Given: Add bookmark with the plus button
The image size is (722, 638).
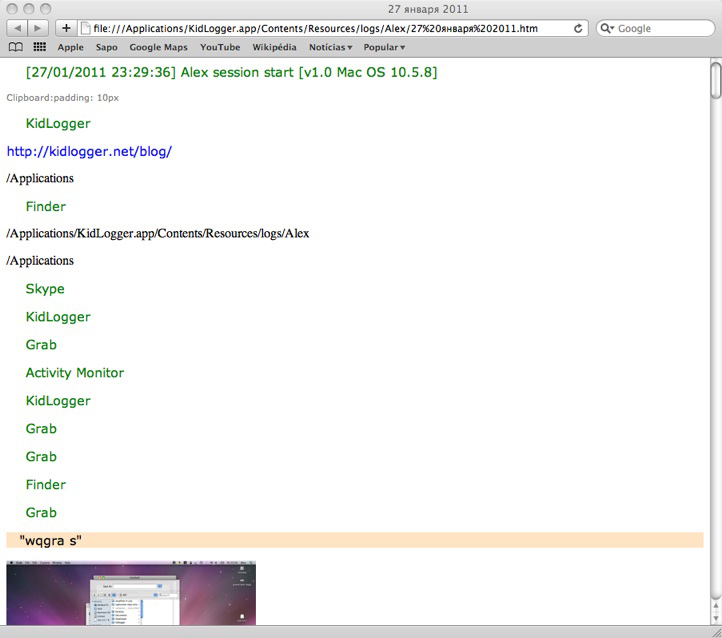Looking at the screenshot, I should (x=66, y=28).
